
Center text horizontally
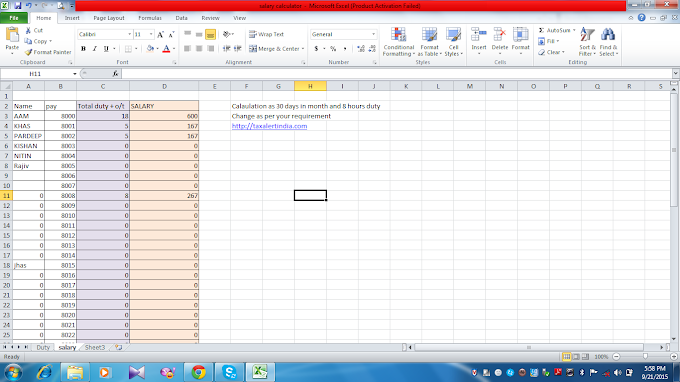pos(199,49)
